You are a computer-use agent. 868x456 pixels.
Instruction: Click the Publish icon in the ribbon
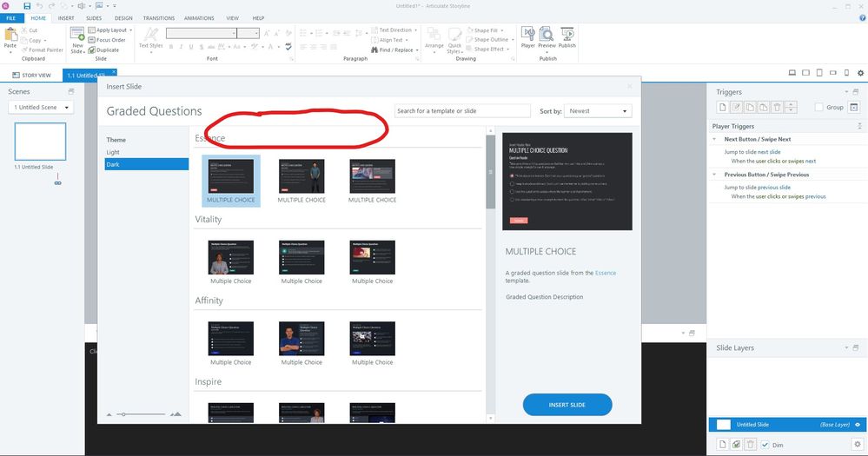click(567, 36)
